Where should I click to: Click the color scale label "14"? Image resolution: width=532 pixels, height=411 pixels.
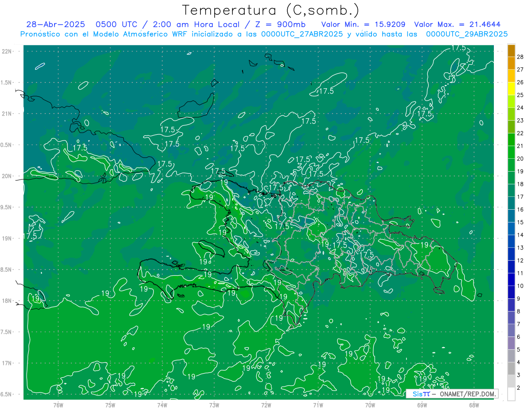click(520, 235)
